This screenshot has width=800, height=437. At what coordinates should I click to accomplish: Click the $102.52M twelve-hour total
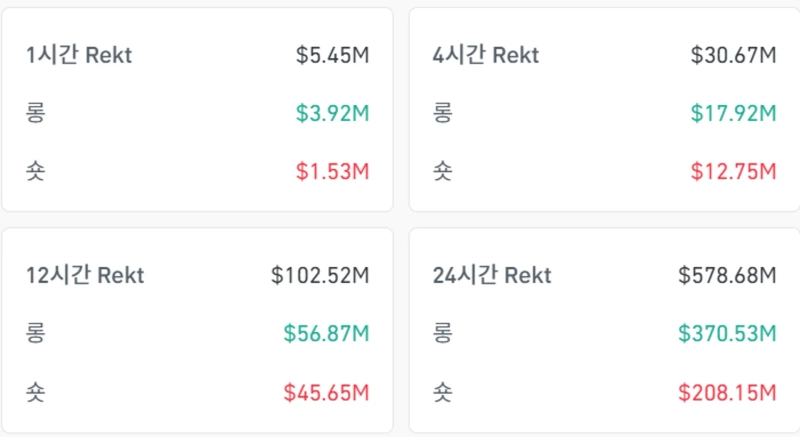pyautogui.click(x=320, y=275)
